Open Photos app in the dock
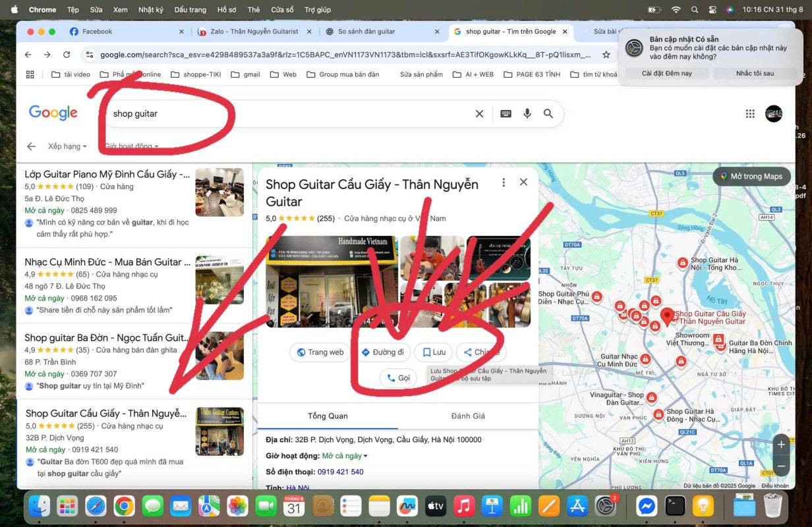The image size is (812, 527). coord(237,506)
